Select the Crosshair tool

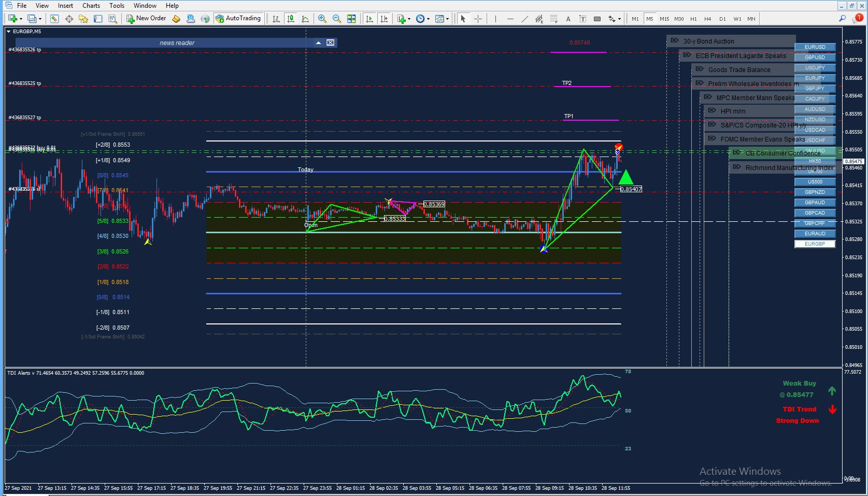(478, 19)
